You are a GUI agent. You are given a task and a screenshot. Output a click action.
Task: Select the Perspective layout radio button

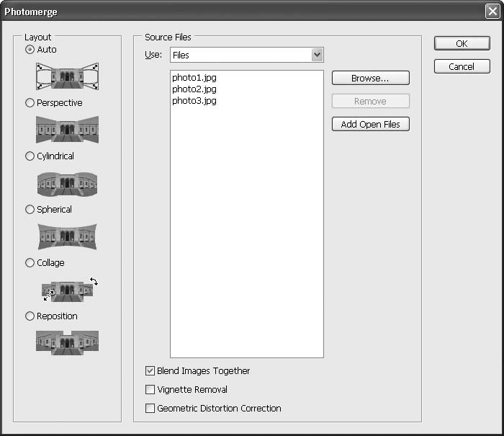tap(30, 103)
